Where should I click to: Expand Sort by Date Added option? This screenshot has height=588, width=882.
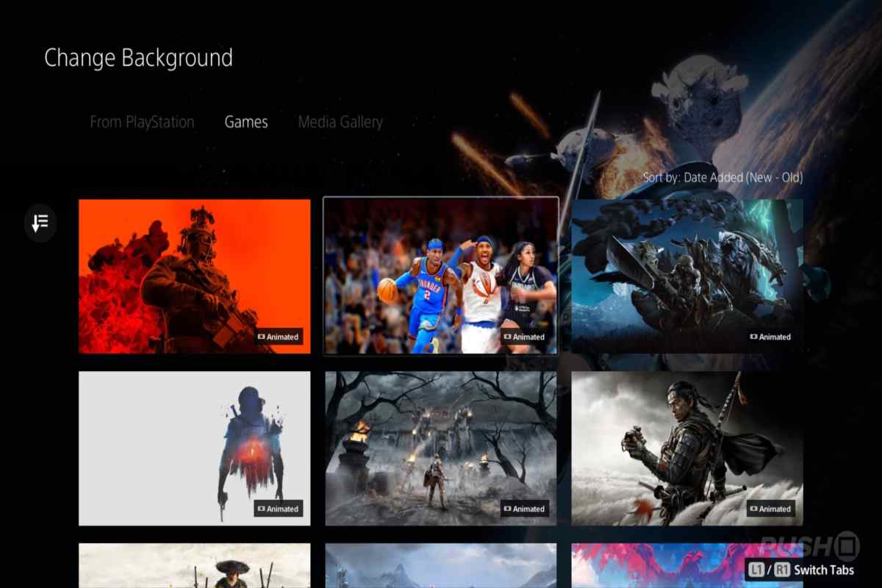723,177
